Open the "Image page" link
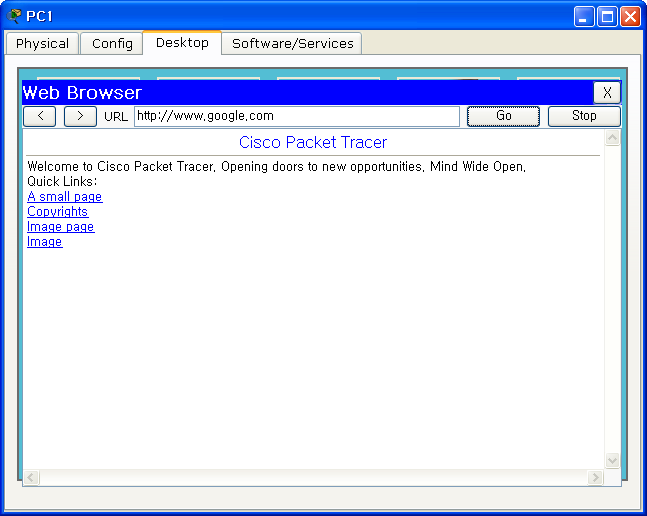 point(61,227)
